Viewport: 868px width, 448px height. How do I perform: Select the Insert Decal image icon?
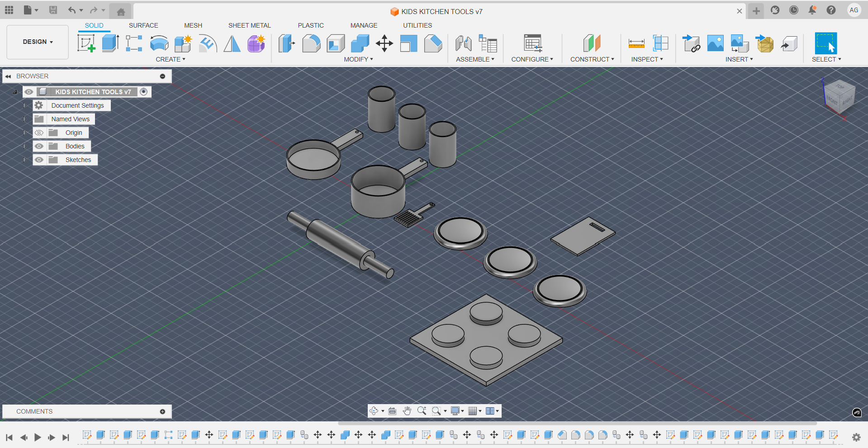click(715, 43)
